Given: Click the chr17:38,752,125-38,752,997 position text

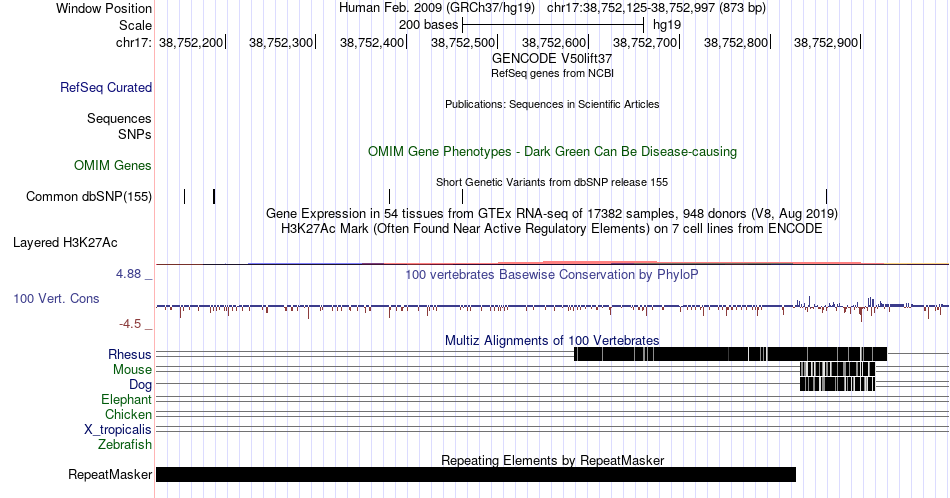Looking at the screenshot, I should pyautogui.click(x=656, y=8).
